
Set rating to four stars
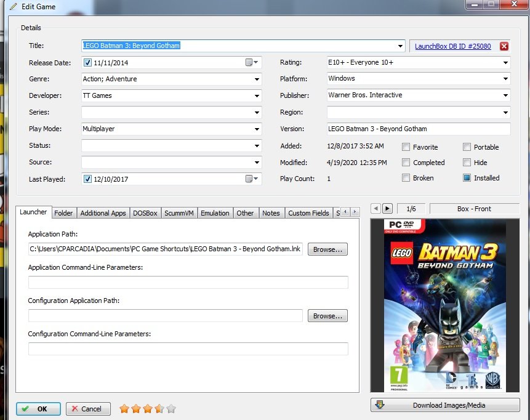pyautogui.click(x=159, y=409)
